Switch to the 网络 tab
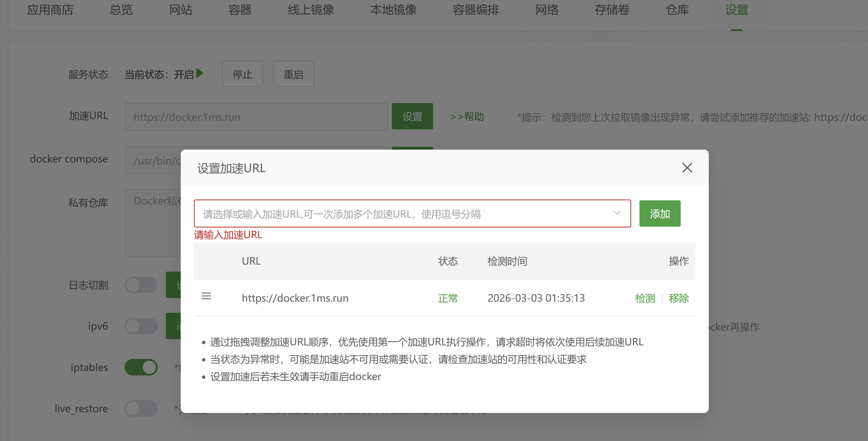 [x=547, y=10]
